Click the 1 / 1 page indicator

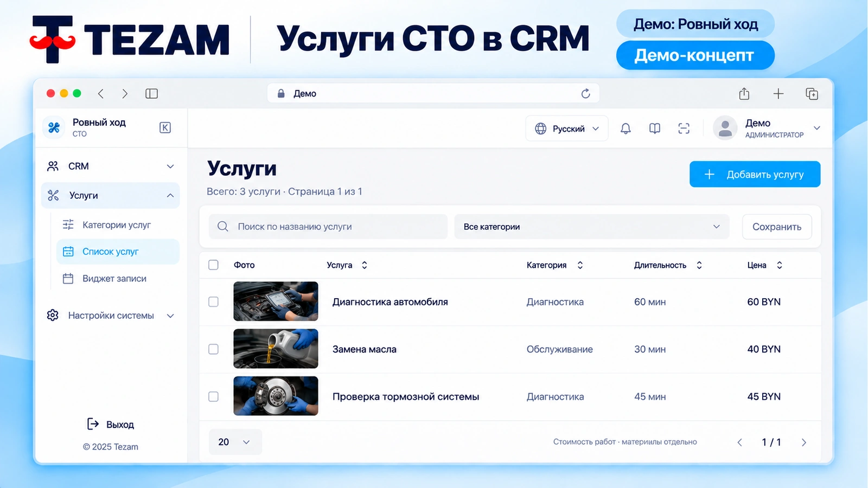click(x=771, y=442)
